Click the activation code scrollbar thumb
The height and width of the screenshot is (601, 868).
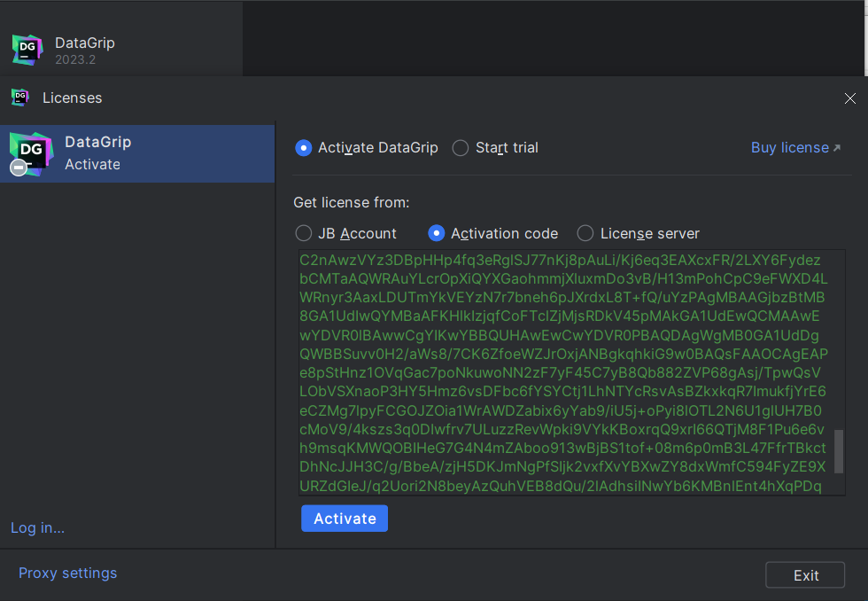[x=839, y=452]
